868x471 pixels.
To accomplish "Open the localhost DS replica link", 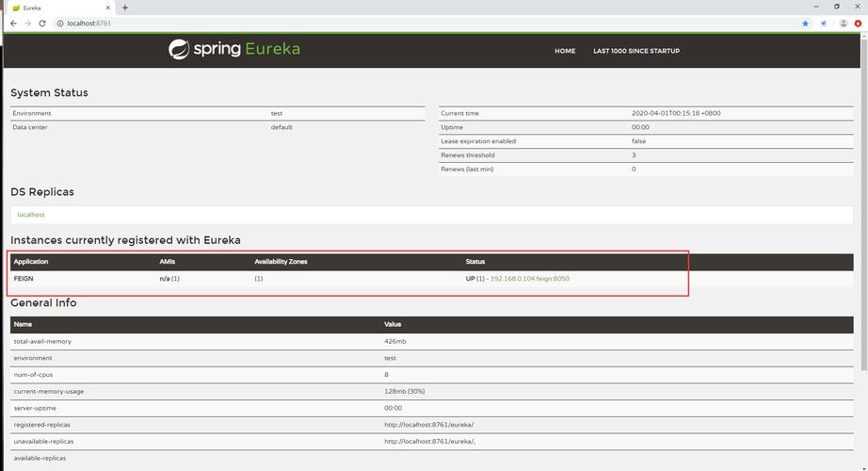I will point(31,215).
